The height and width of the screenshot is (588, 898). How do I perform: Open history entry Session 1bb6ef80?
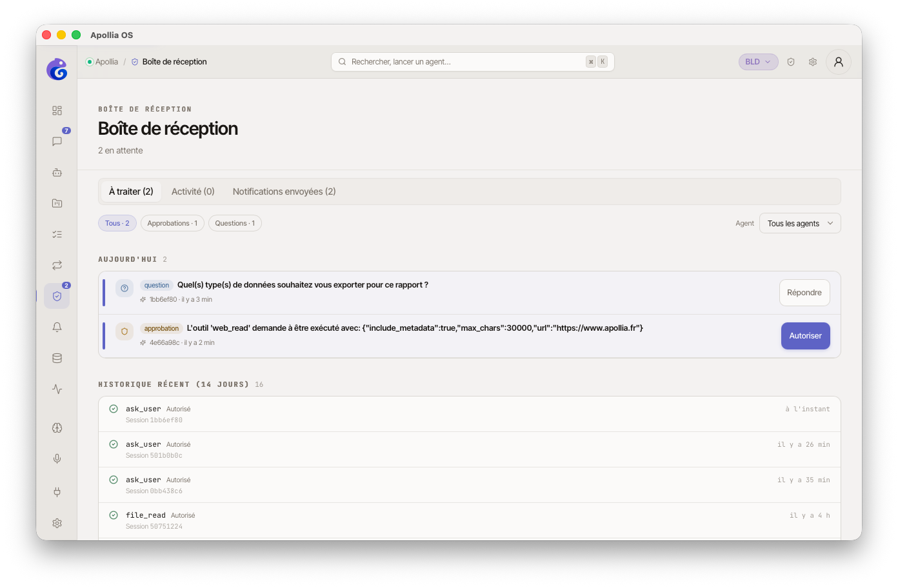tap(470, 414)
